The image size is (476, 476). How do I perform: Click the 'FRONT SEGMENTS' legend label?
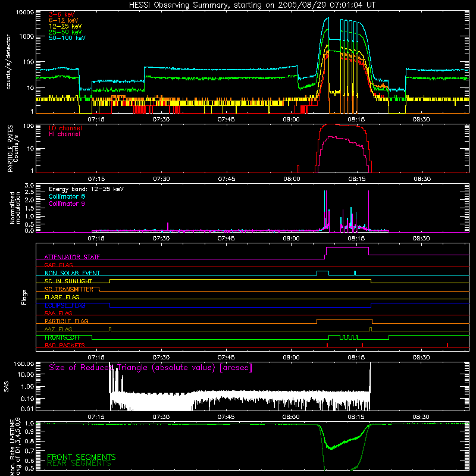pyautogui.click(x=82, y=457)
